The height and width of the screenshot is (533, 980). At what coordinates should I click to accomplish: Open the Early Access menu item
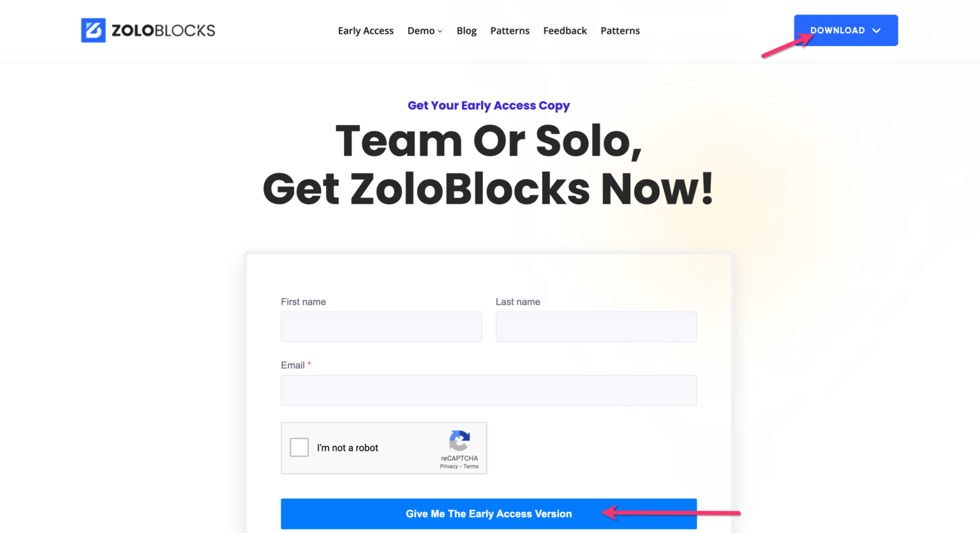[x=366, y=30]
